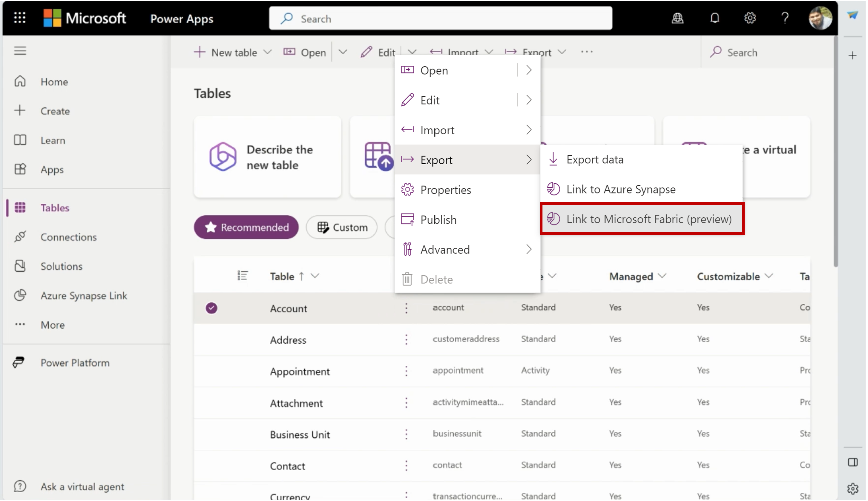Expand the Edit dropdown chevron
This screenshot has width=868, height=501.
point(413,52)
